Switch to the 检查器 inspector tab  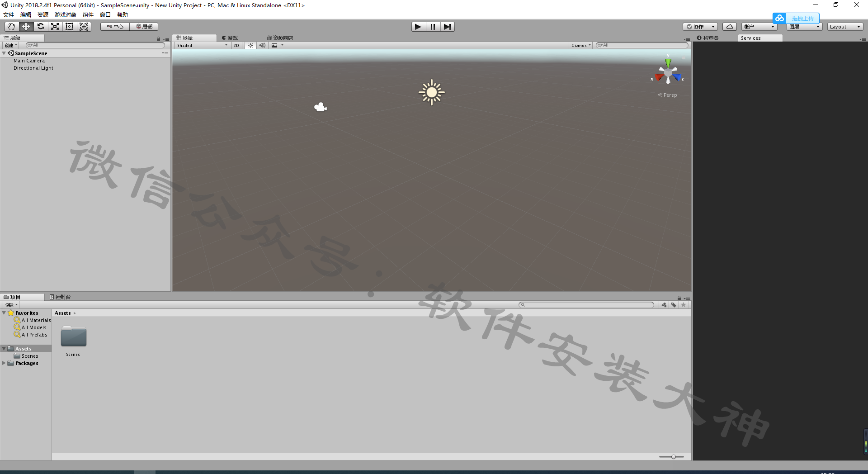708,38
